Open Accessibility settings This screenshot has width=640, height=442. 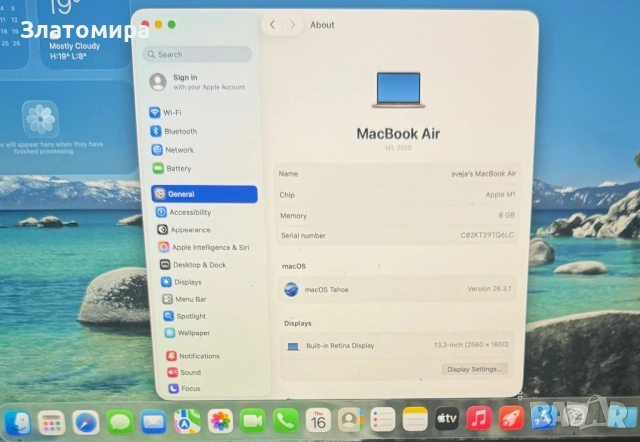tap(184, 212)
